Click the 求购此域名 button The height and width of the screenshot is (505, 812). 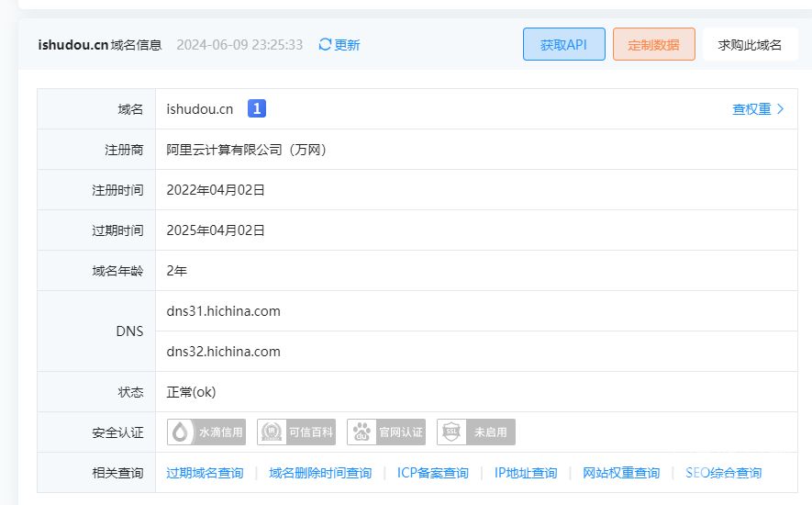click(x=750, y=45)
